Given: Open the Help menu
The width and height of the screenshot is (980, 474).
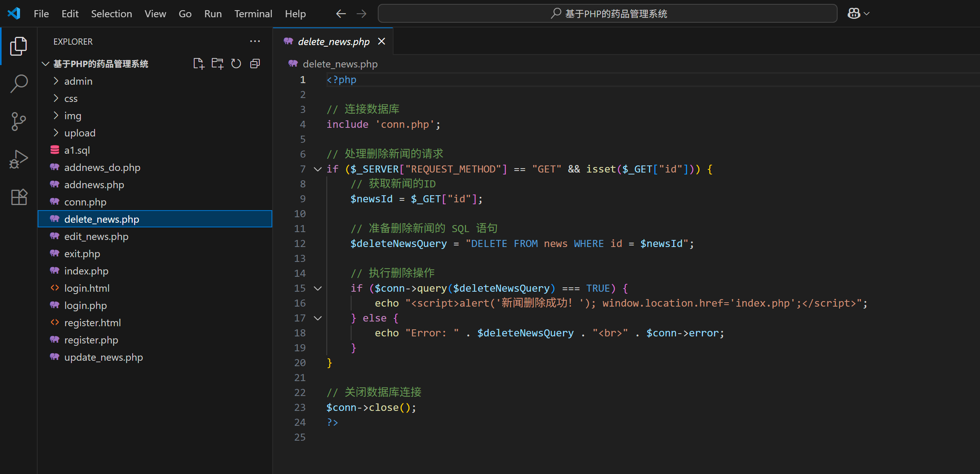Looking at the screenshot, I should [295, 14].
